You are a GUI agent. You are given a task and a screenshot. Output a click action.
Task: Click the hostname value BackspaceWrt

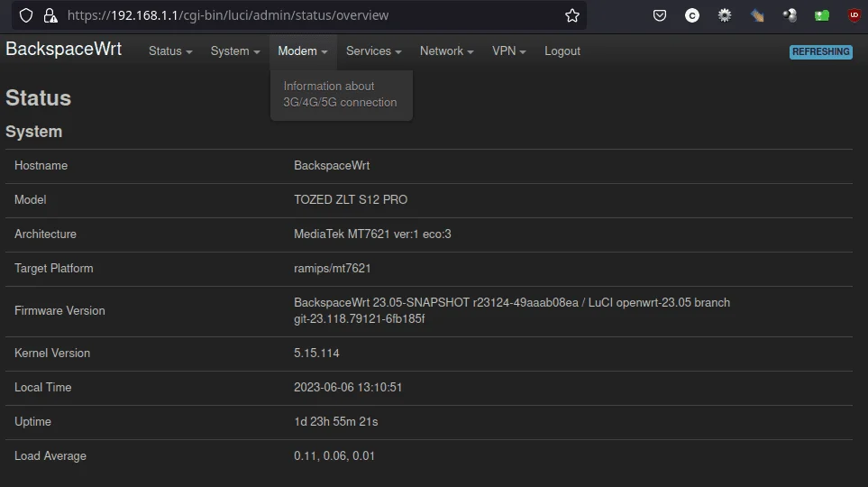[332, 166]
